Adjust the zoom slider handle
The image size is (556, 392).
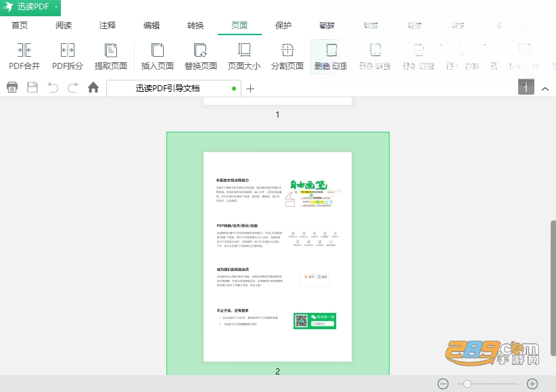[x=467, y=383]
